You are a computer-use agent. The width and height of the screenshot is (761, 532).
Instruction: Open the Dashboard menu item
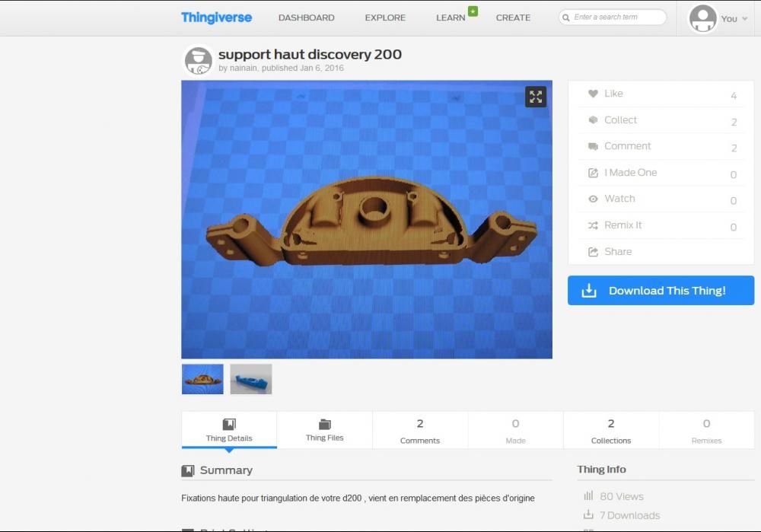point(306,18)
